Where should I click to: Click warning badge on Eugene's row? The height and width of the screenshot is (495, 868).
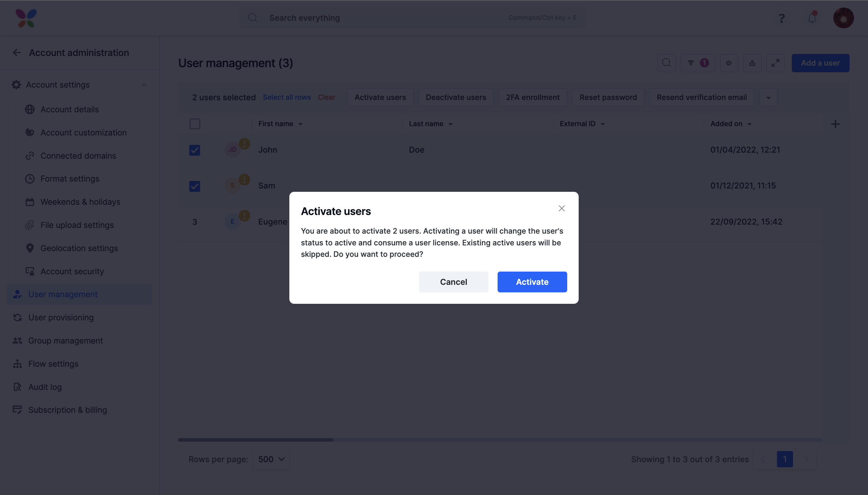click(244, 216)
